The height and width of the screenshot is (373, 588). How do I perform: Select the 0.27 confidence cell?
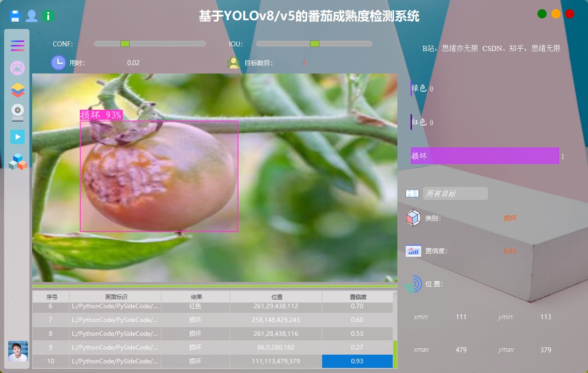[x=357, y=347]
